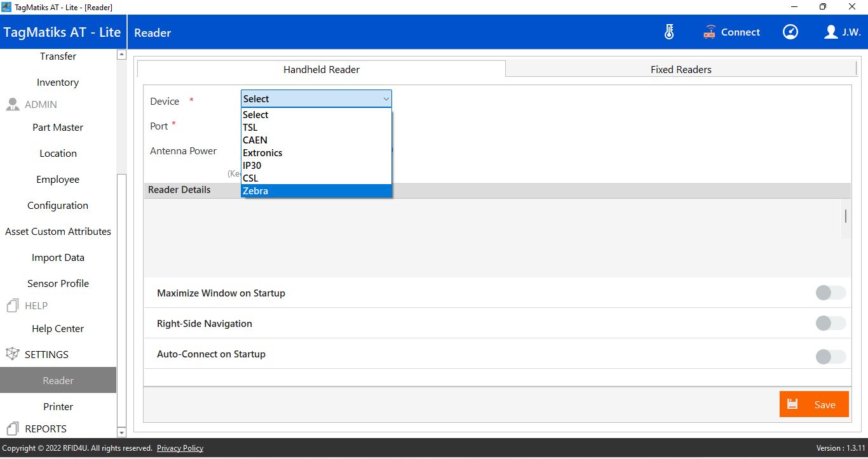
Task: Switch to the Fixed Readers tab
Action: [681, 70]
